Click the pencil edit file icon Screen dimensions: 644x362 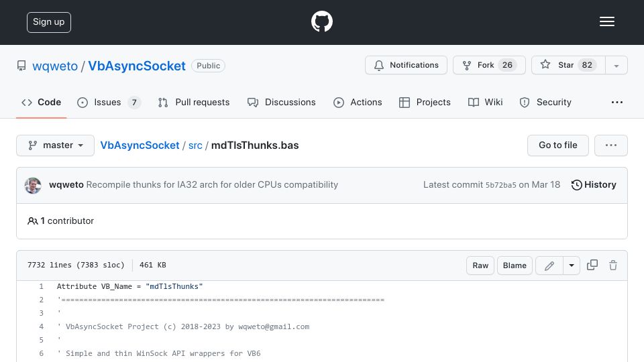click(x=549, y=265)
